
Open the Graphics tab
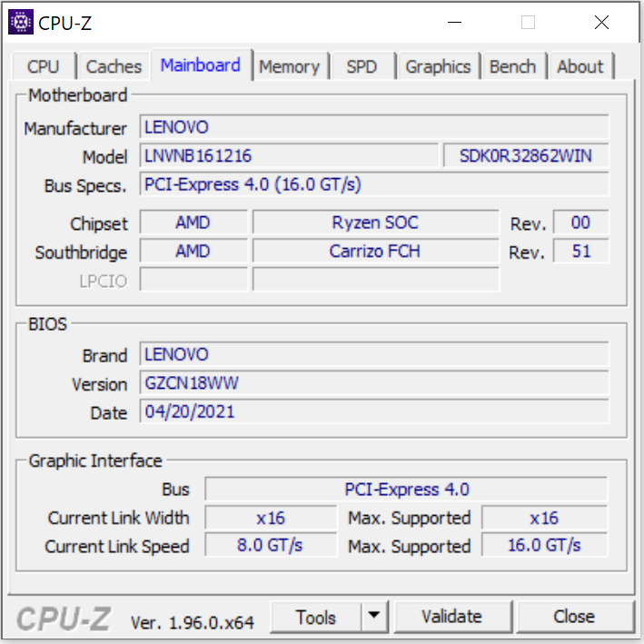438,66
